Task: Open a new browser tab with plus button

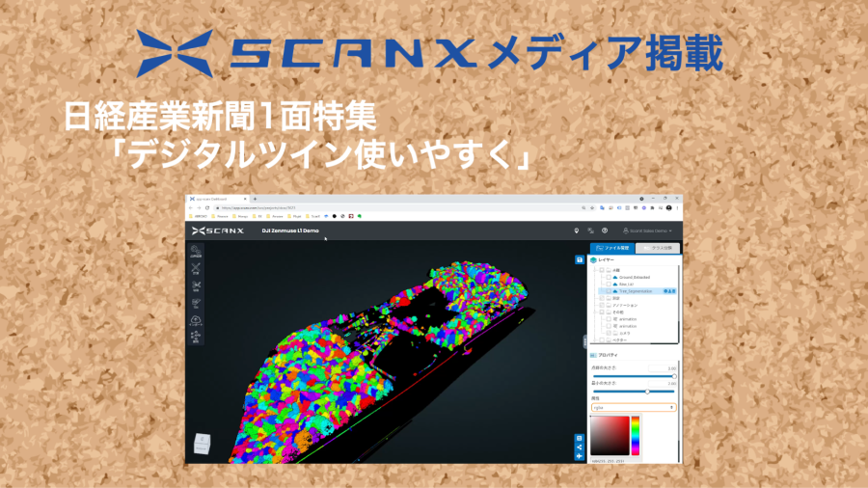Action: click(x=255, y=199)
